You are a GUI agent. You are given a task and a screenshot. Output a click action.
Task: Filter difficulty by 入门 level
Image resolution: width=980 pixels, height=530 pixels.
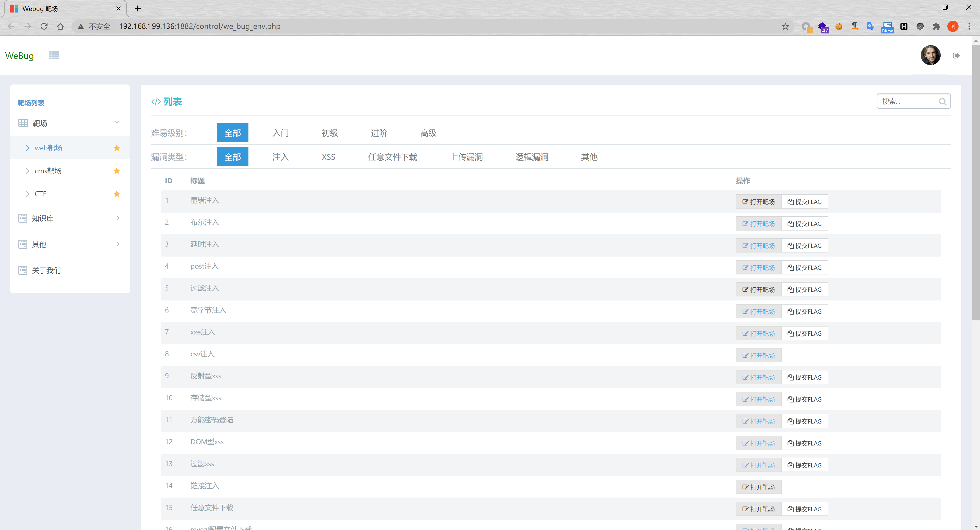point(280,133)
